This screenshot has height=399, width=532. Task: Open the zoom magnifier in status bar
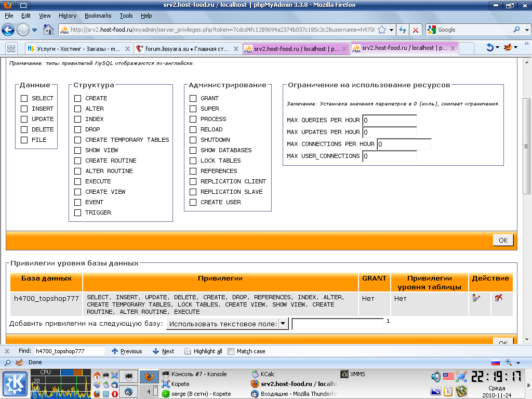click(x=508, y=362)
